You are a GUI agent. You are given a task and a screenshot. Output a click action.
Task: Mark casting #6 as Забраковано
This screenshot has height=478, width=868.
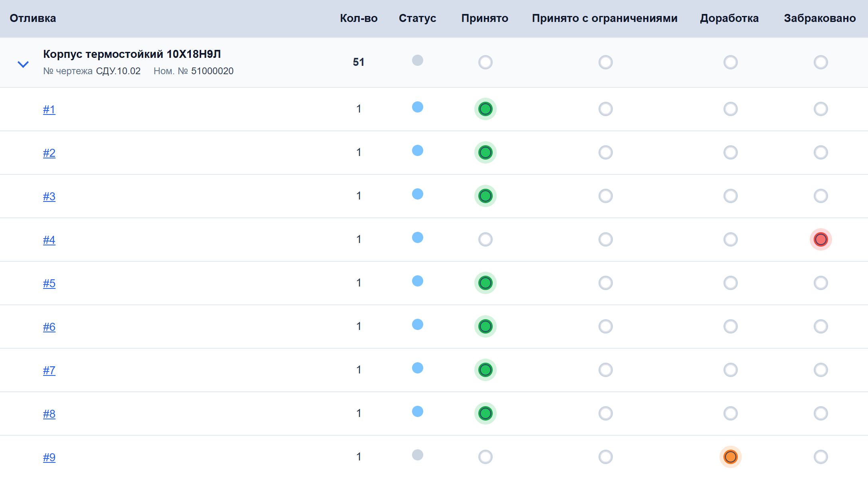[x=821, y=326]
